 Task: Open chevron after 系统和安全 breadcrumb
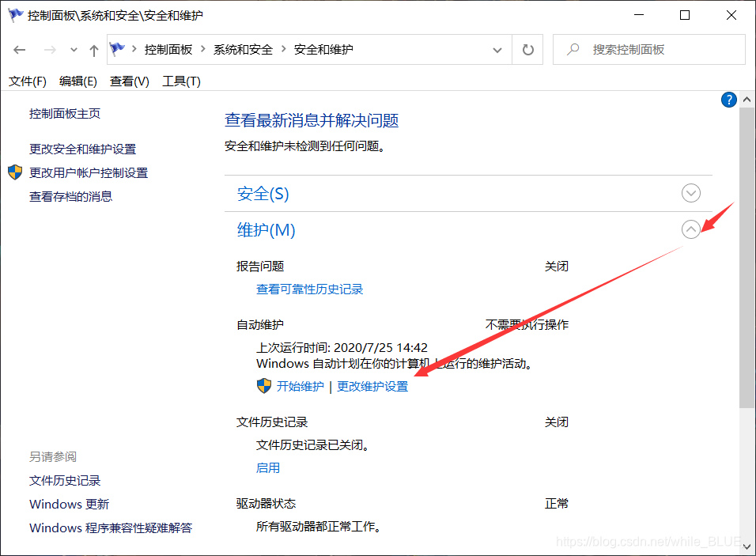tap(283, 49)
